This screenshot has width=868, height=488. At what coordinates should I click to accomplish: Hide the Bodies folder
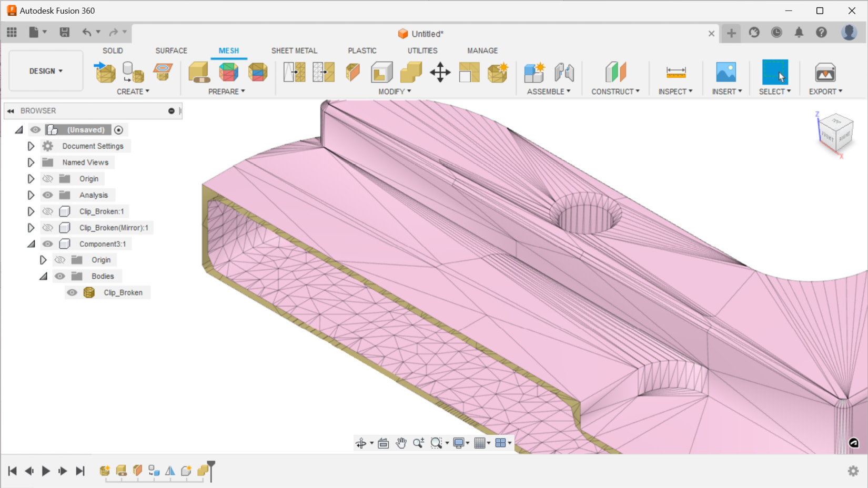click(x=60, y=276)
